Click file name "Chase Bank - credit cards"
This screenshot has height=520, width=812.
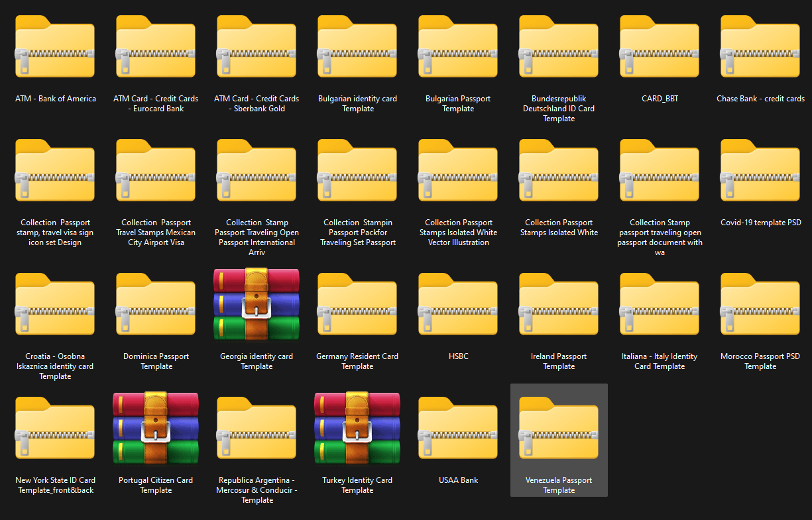tap(760, 99)
